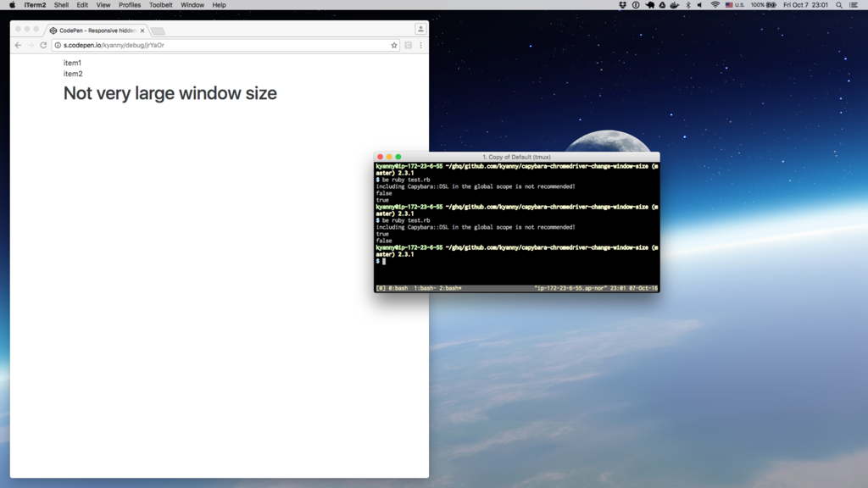Close the iTerm2 terminal window
The width and height of the screenshot is (868, 488).
[381, 157]
